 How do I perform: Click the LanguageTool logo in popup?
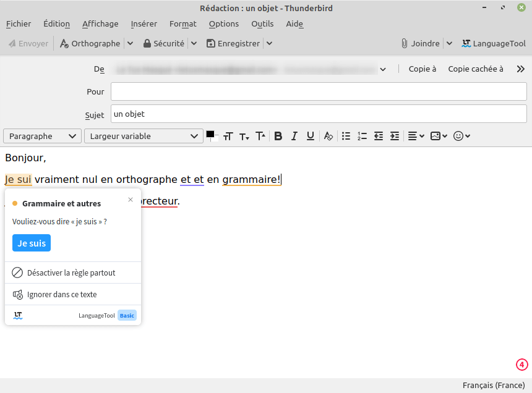click(x=18, y=315)
